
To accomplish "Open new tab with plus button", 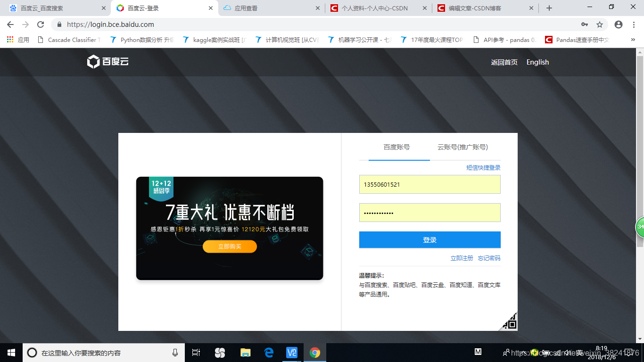I will point(549,8).
